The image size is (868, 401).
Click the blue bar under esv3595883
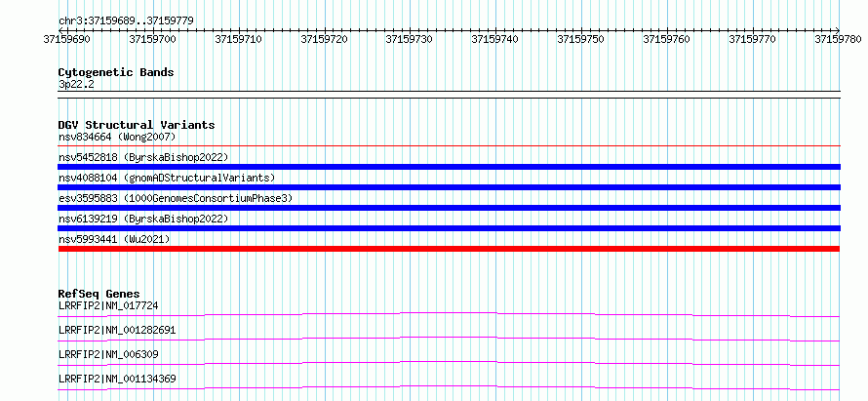pyautogui.click(x=449, y=208)
